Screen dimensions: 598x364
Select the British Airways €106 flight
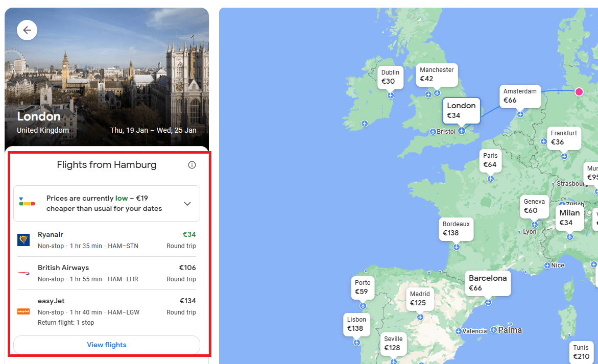[x=107, y=273]
